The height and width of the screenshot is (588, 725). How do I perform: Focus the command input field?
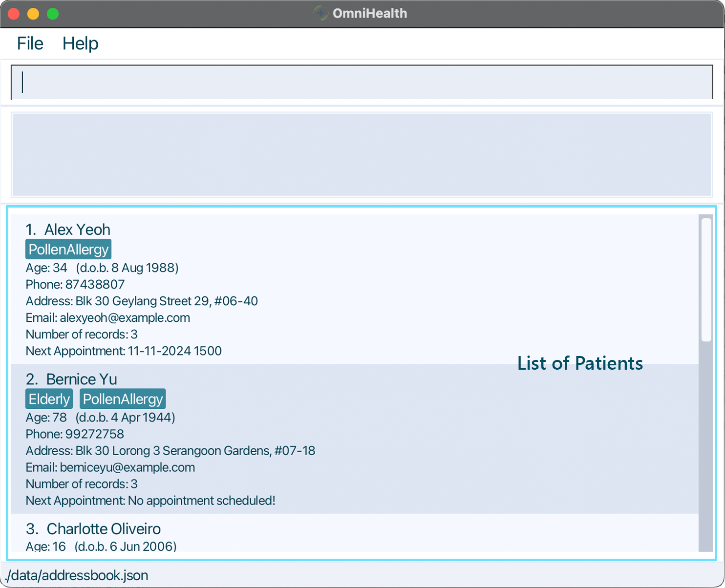point(362,82)
